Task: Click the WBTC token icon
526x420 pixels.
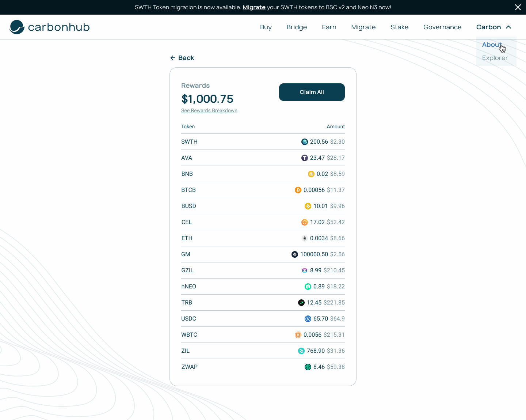Action: pyautogui.click(x=298, y=335)
